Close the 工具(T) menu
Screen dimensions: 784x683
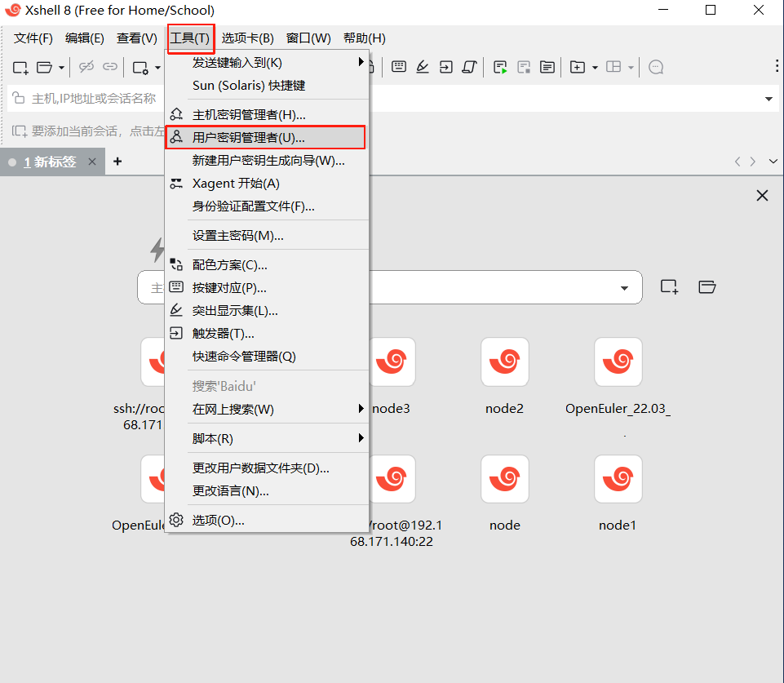click(191, 38)
